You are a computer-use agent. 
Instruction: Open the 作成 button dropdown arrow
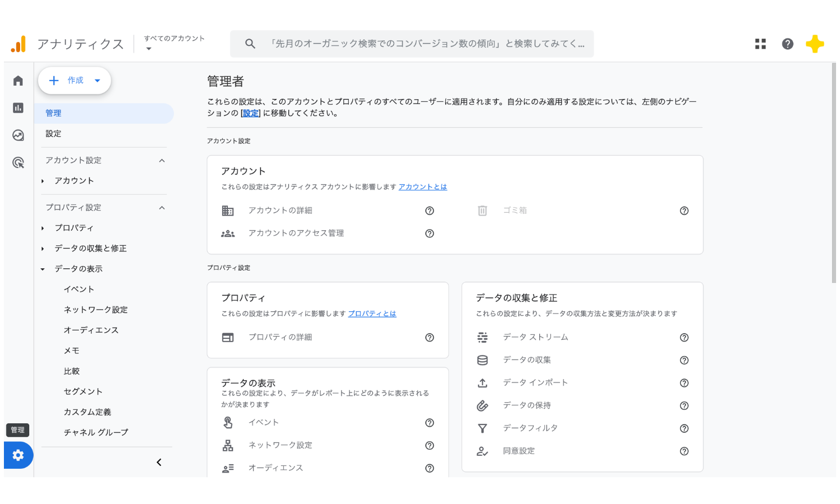[x=97, y=81]
